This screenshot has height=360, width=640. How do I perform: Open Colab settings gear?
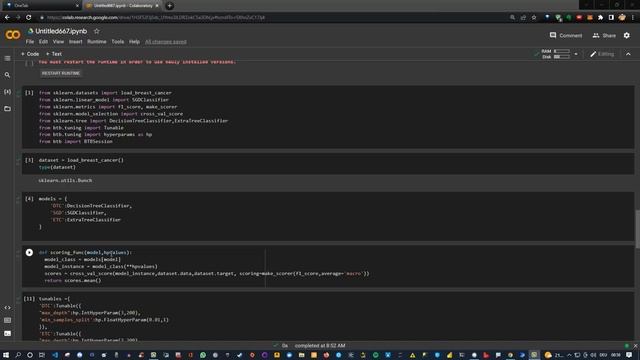tap(627, 36)
